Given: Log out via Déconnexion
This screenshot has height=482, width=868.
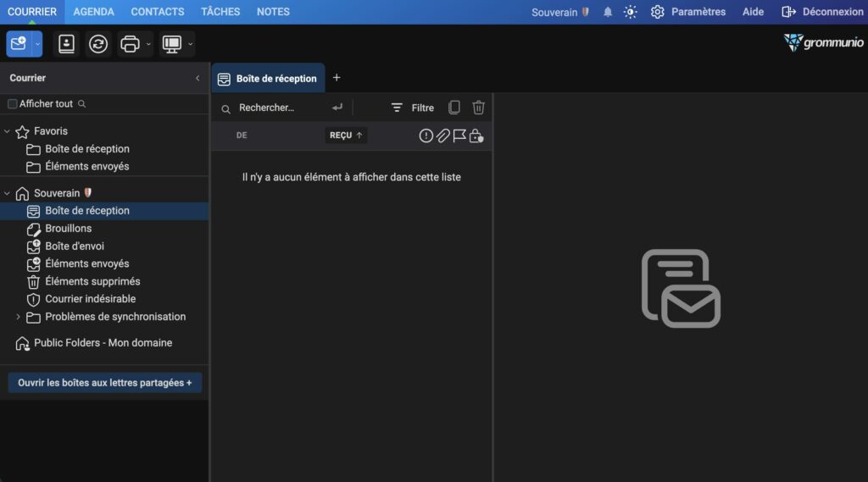Looking at the screenshot, I should [x=822, y=12].
